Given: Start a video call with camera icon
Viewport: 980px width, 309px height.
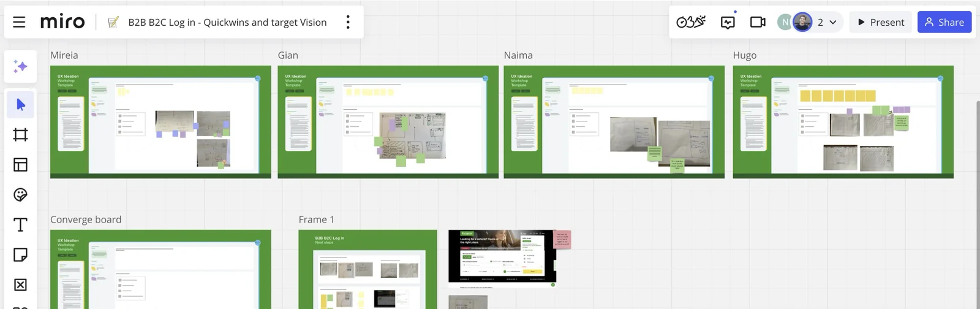Looking at the screenshot, I should coord(758,22).
